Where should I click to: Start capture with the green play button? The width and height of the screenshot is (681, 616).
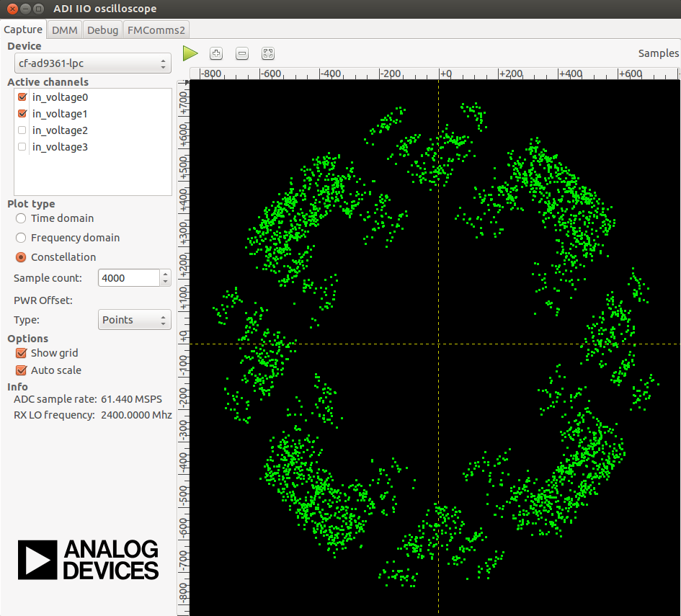(190, 53)
